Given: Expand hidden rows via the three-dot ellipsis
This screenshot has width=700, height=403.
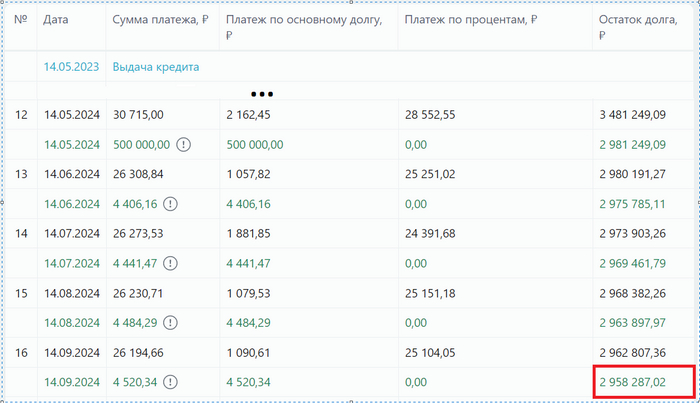Looking at the screenshot, I should pos(262,94).
